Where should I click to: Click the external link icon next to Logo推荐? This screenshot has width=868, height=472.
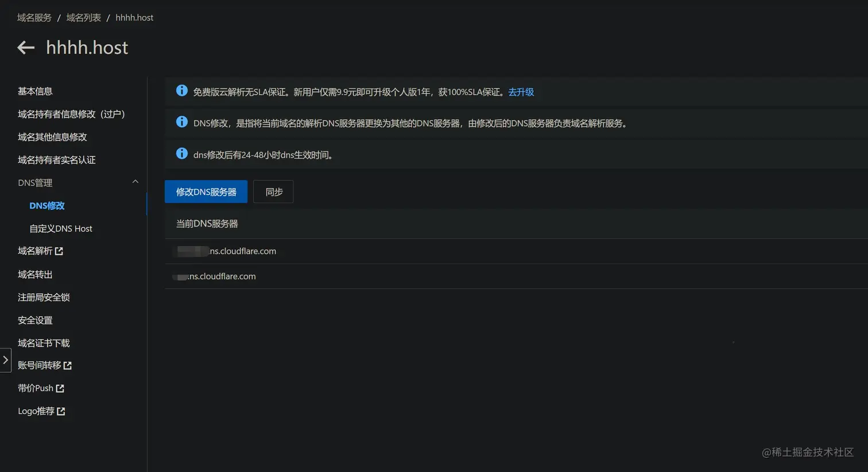point(61,411)
